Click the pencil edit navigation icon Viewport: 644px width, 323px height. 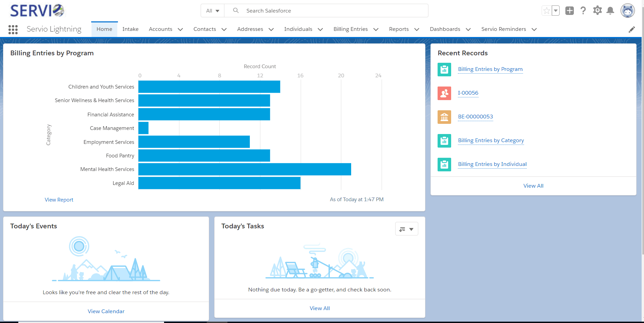pyautogui.click(x=631, y=30)
